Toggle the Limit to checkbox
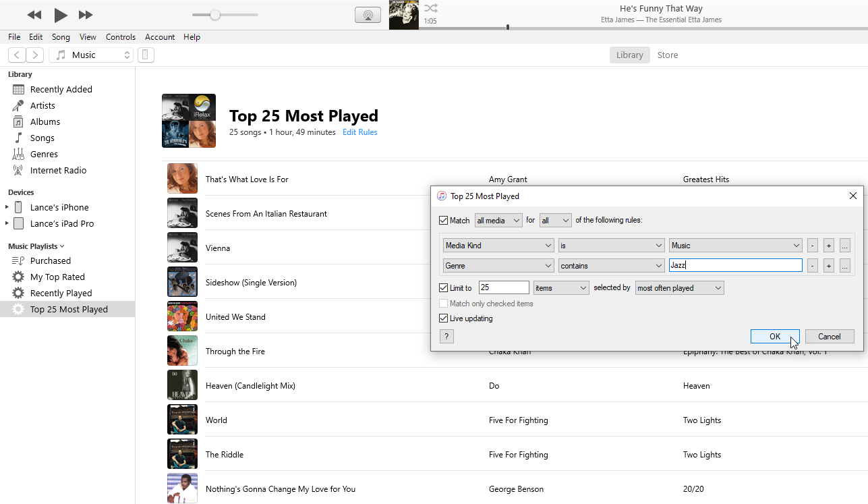 (x=443, y=288)
